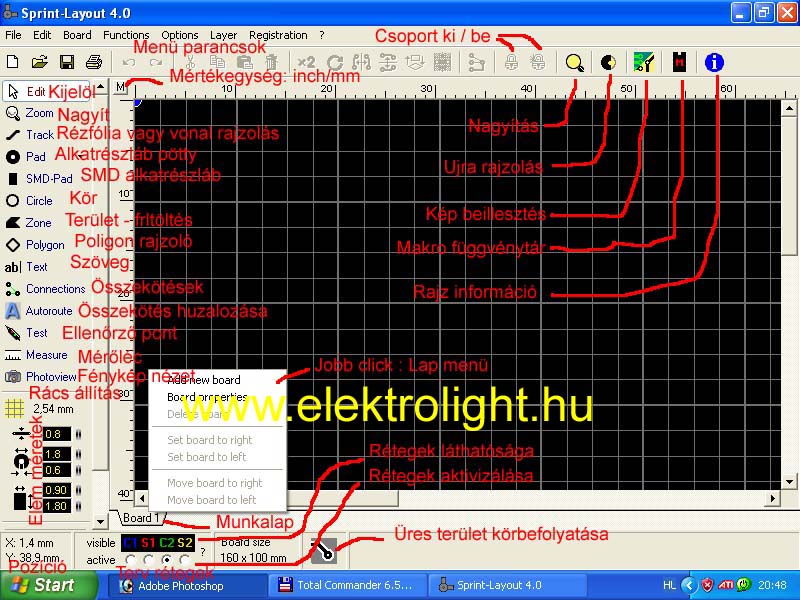Switch to the Board 1 tab
Image resolution: width=800 pixels, height=600 pixels.
click(140, 518)
